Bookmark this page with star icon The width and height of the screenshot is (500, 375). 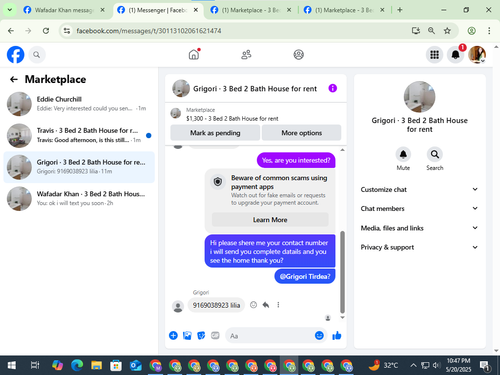[x=447, y=31]
